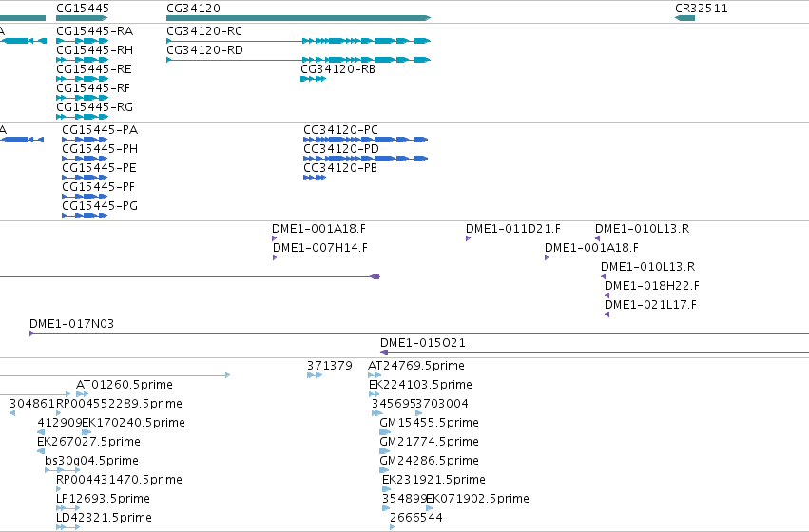Click EST AT24769.5prime
The width and height of the screenshot is (809, 532).
(375, 376)
